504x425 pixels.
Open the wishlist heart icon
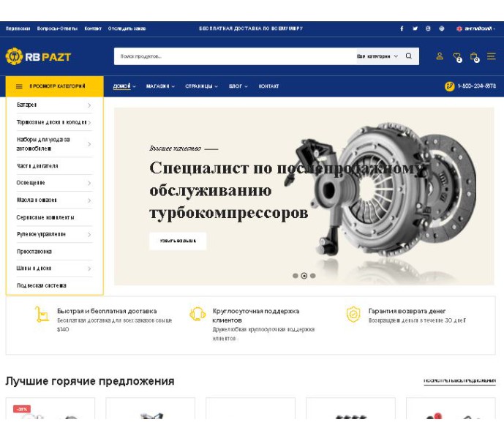click(x=456, y=57)
